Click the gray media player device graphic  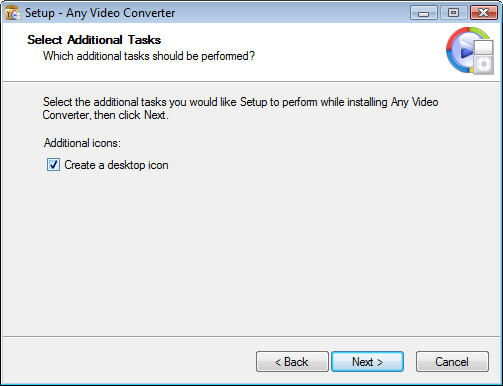click(x=483, y=57)
